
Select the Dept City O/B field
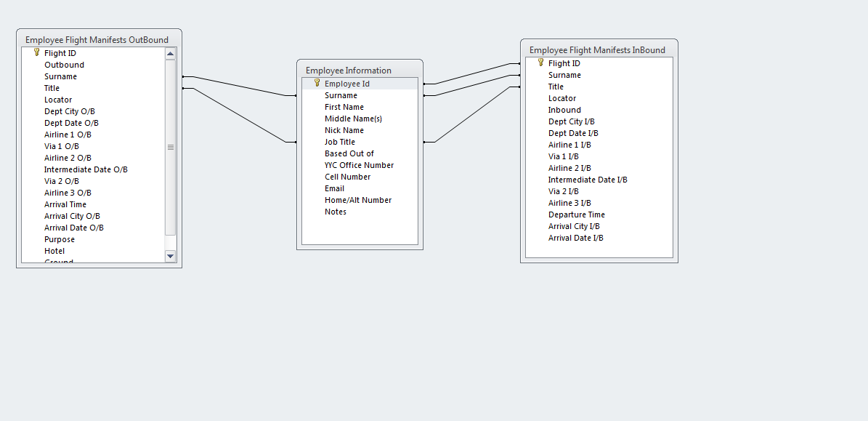tap(70, 111)
